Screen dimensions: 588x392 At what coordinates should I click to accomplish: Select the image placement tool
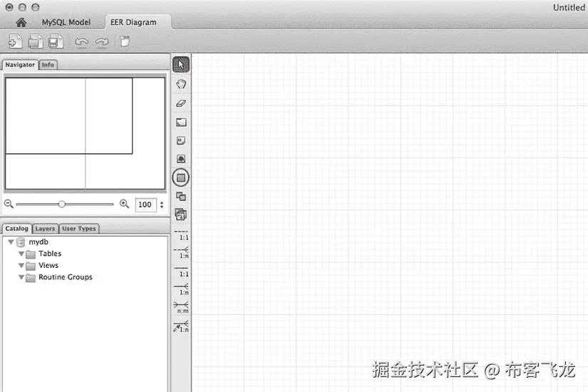pos(181,159)
